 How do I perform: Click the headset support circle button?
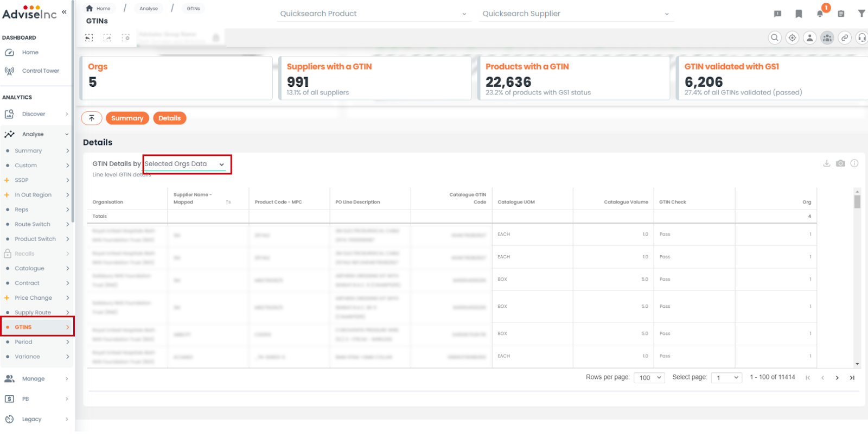coord(861,37)
